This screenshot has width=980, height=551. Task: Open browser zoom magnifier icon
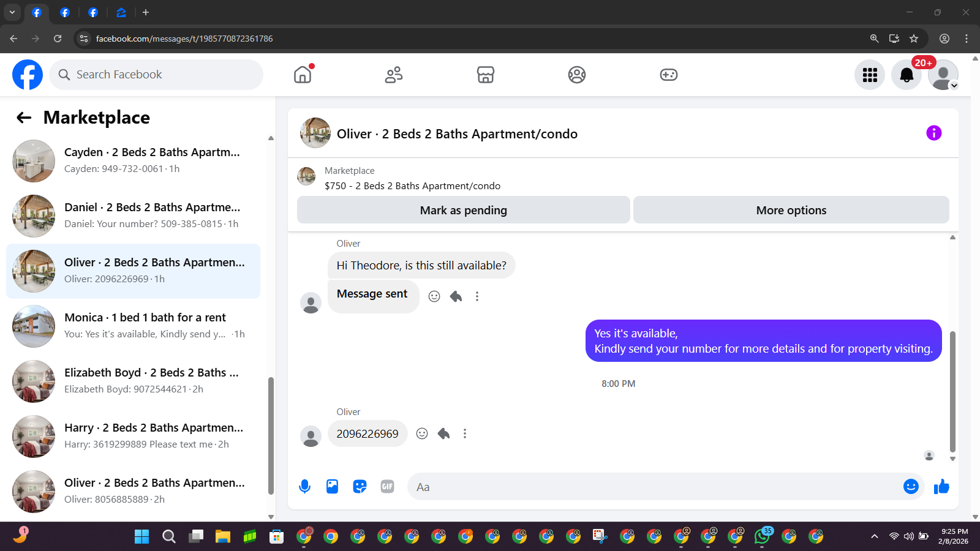point(875,39)
